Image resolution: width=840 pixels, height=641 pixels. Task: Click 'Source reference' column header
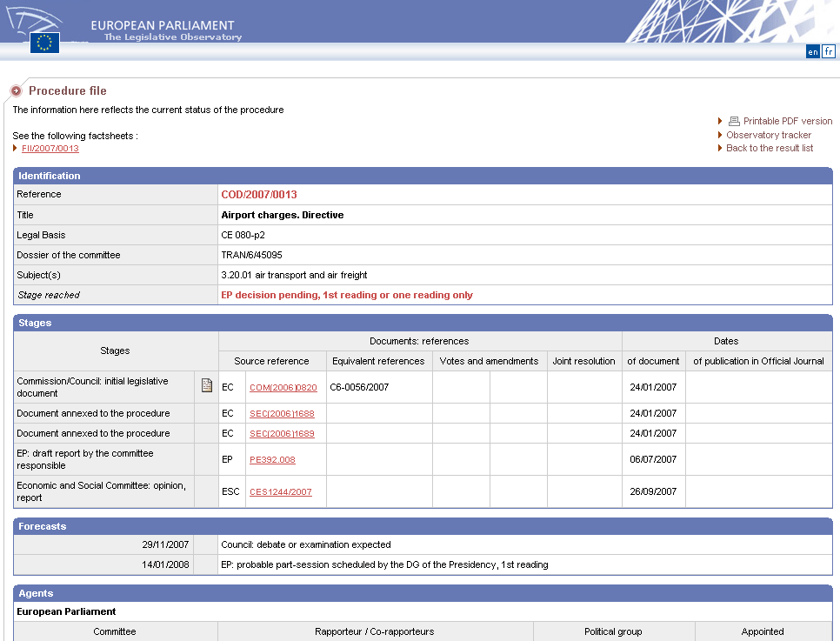coord(271,361)
